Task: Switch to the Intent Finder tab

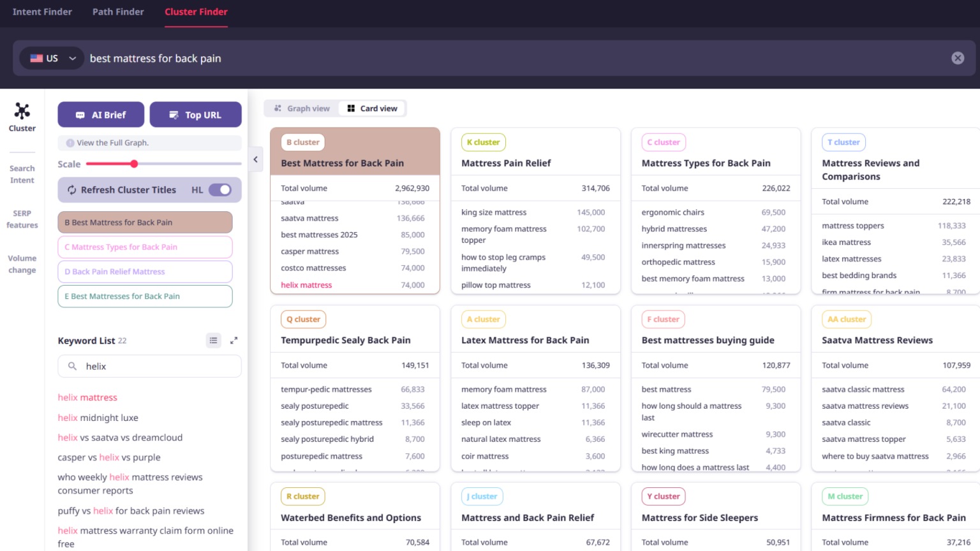Action: tap(42, 11)
